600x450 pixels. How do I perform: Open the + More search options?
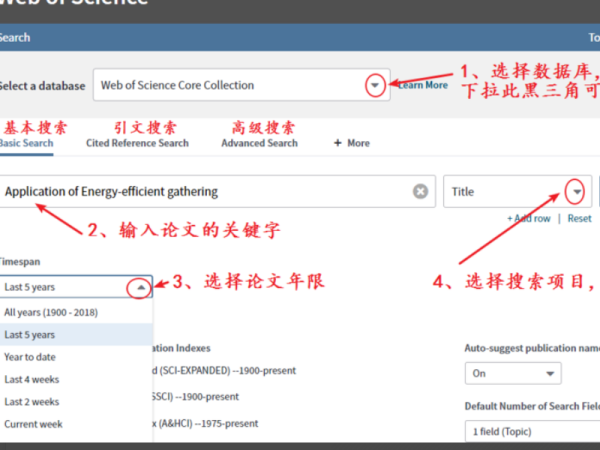click(x=352, y=143)
